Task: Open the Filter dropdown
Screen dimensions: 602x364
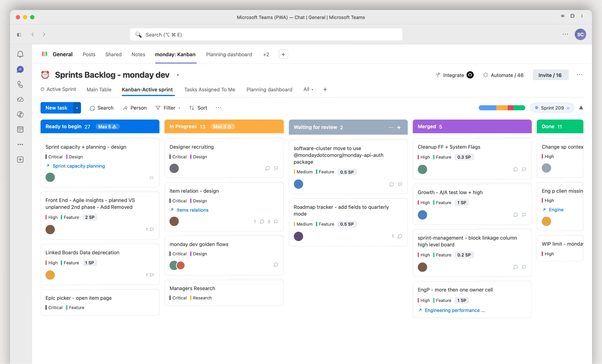Action: pos(168,108)
